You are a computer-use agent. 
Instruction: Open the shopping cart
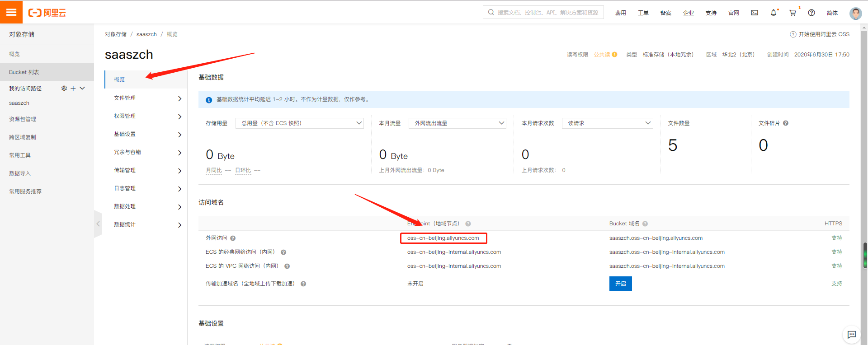tap(793, 13)
